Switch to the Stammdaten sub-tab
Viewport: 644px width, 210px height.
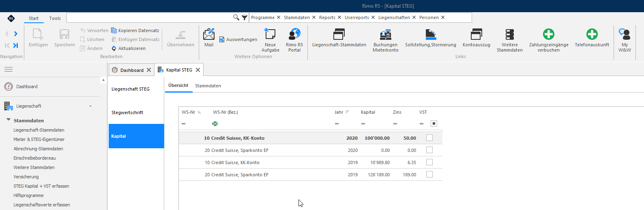pyautogui.click(x=208, y=86)
